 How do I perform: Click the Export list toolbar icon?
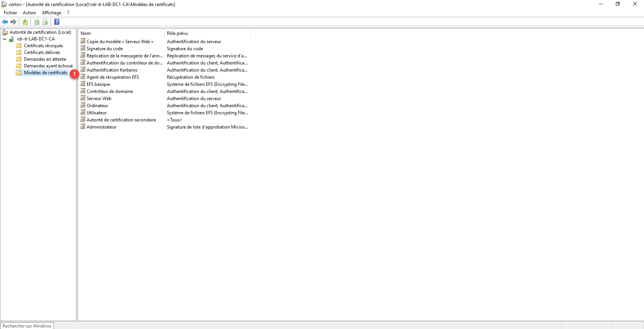click(x=45, y=22)
